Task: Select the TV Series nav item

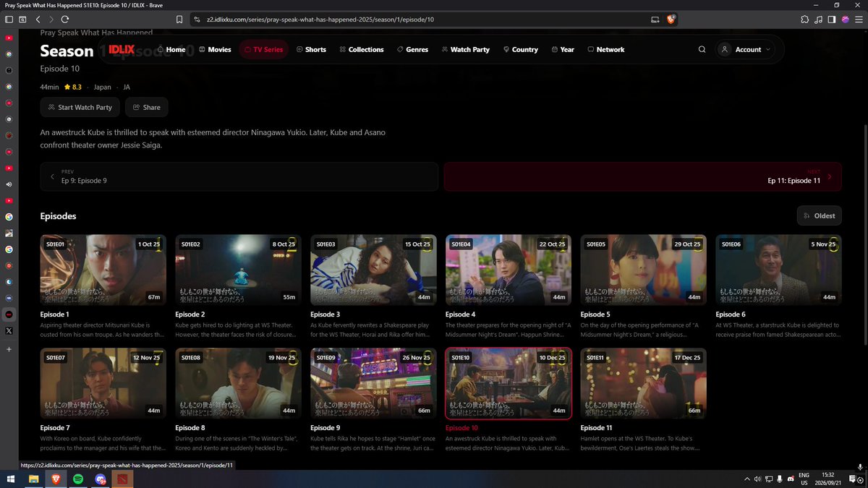Action: point(263,50)
